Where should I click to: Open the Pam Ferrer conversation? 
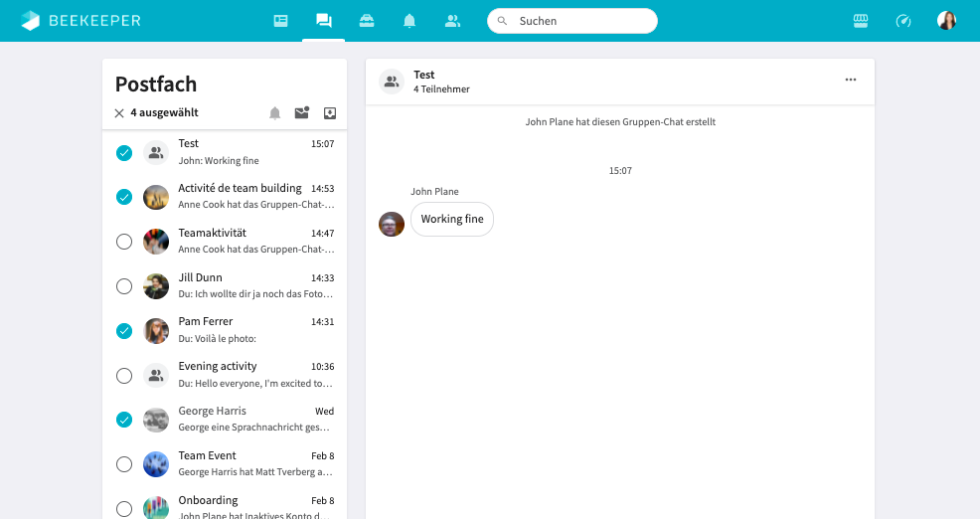pos(225,331)
